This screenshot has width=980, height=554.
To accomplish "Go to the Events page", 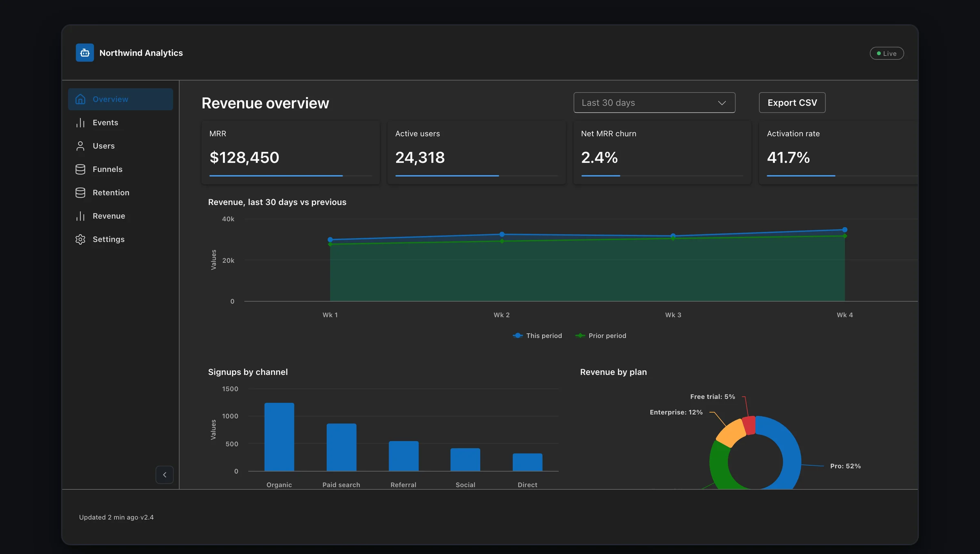I will pyautogui.click(x=120, y=123).
